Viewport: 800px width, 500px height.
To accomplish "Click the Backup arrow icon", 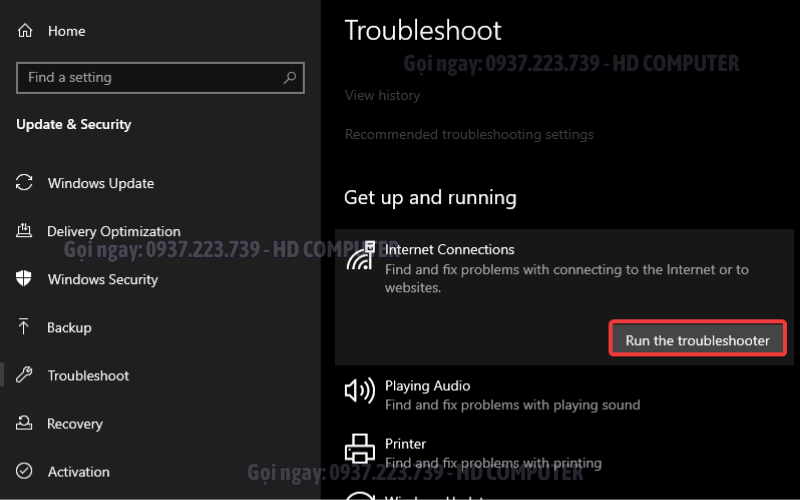I will 23,327.
